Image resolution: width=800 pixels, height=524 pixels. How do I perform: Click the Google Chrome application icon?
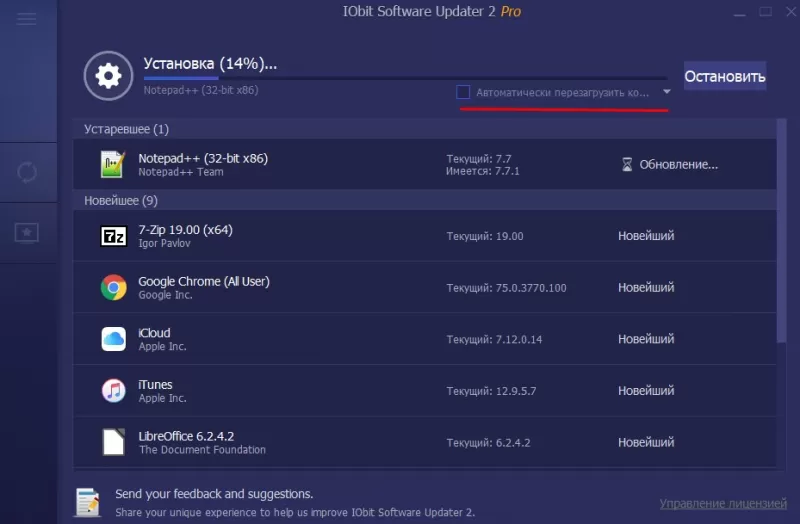point(114,287)
